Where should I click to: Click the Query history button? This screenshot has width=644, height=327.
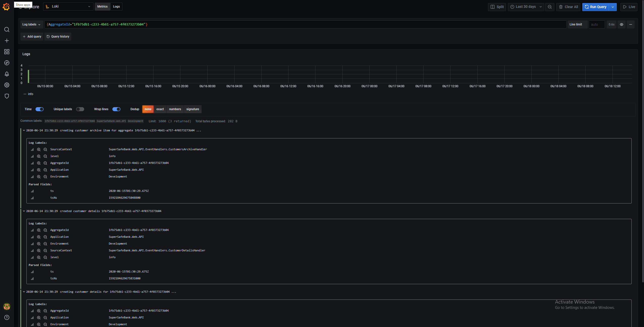58,37
